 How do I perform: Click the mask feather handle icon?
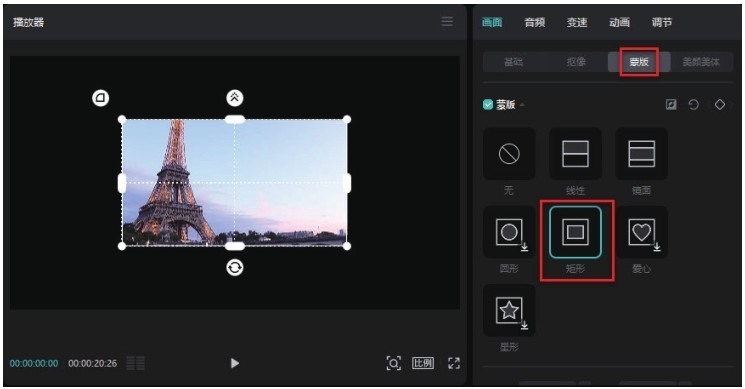[x=234, y=98]
